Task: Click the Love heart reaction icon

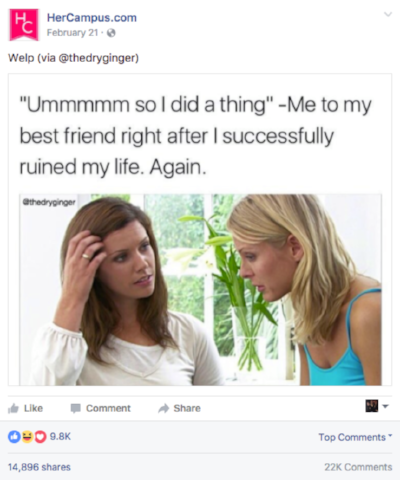Action: [40, 437]
